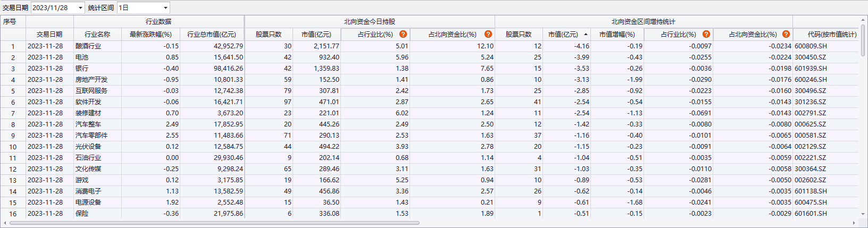Click help icon beside 占北向资金比(%) under 北向资金区间增持统计
Viewport: 868px width, 228px height.
(786, 34)
